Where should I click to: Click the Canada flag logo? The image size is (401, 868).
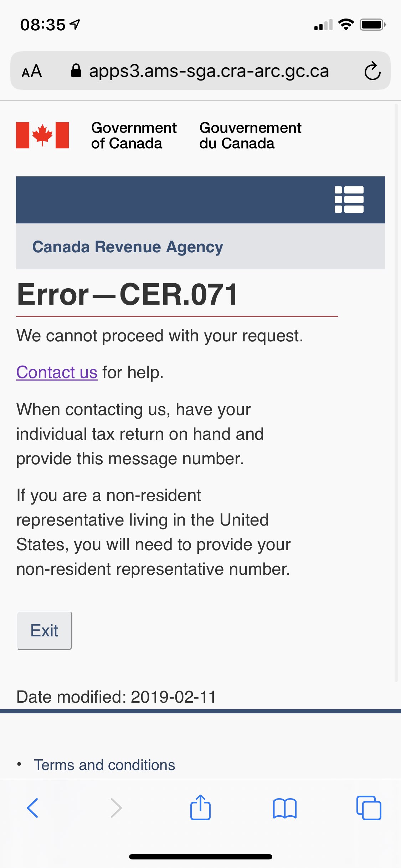[42, 135]
